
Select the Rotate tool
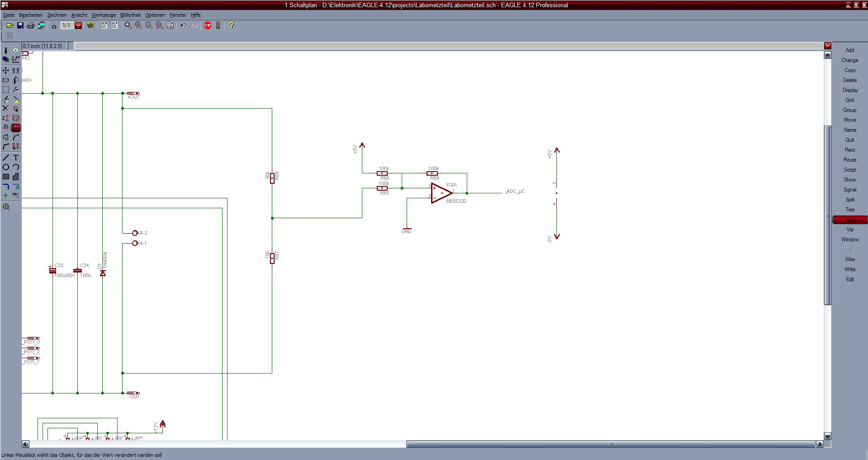tap(16, 80)
